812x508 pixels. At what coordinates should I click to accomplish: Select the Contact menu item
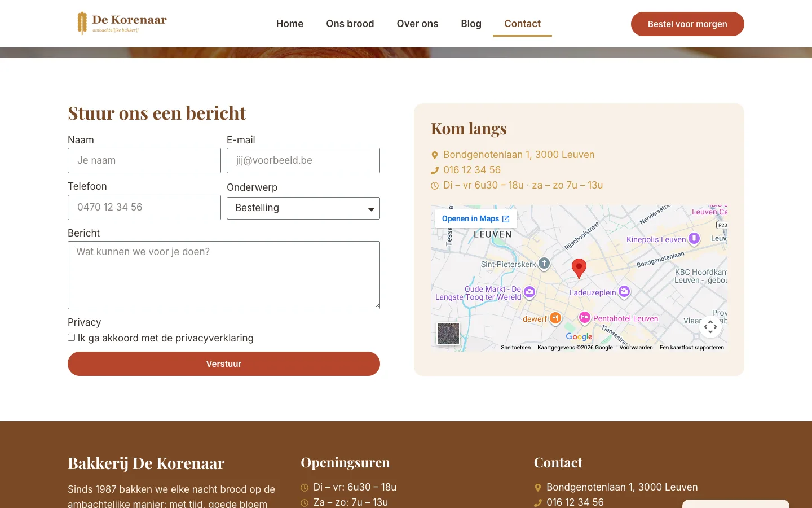pyautogui.click(x=522, y=24)
